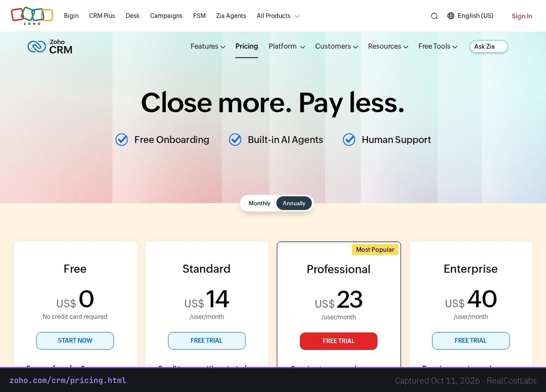The width and height of the screenshot is (546, 392).
Task: Click the Most Popular badge
Action: [375, 250]
